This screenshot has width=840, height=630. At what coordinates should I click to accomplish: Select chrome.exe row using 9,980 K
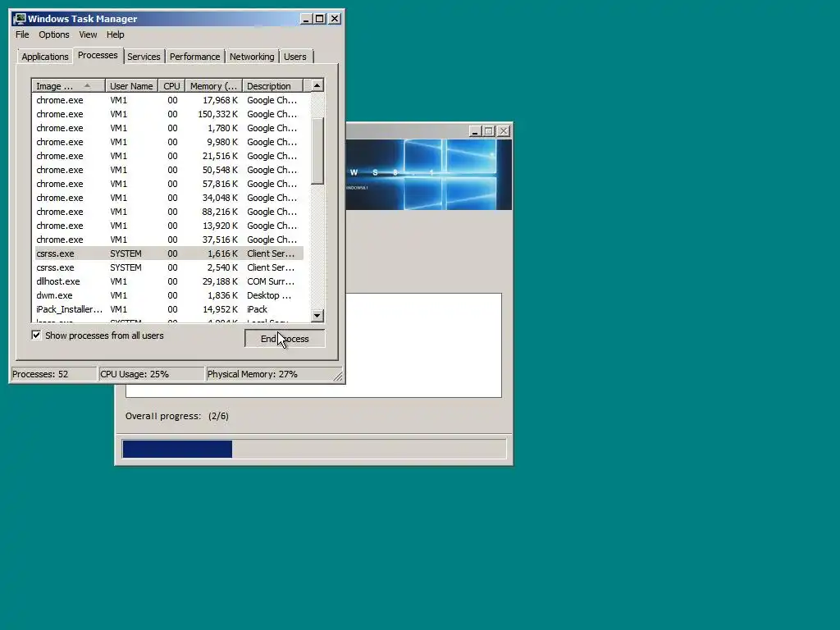[x=169, y=142]
